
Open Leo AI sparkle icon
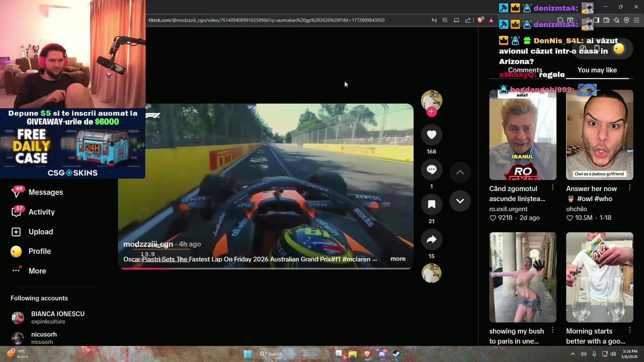point(616,20)
